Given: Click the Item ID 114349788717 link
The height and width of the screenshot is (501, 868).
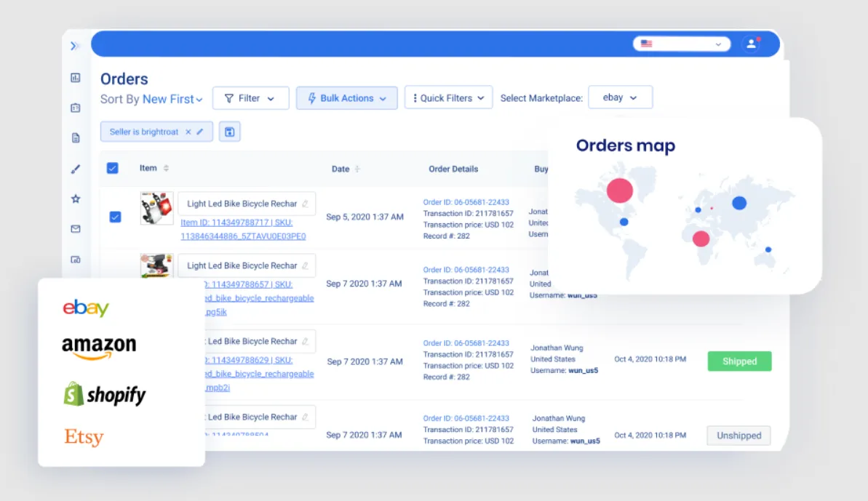Looking at the screenshot, I should [224, 223].
